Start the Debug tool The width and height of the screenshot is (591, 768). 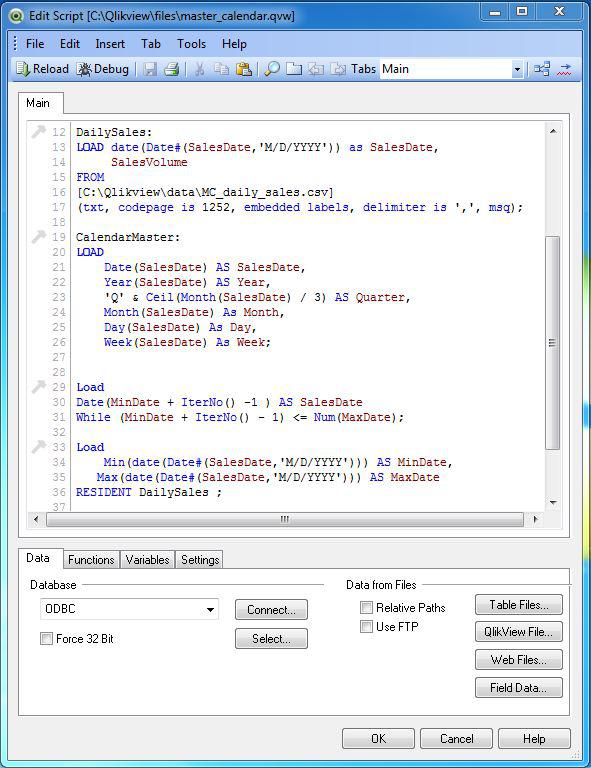(x=102, y=69)
